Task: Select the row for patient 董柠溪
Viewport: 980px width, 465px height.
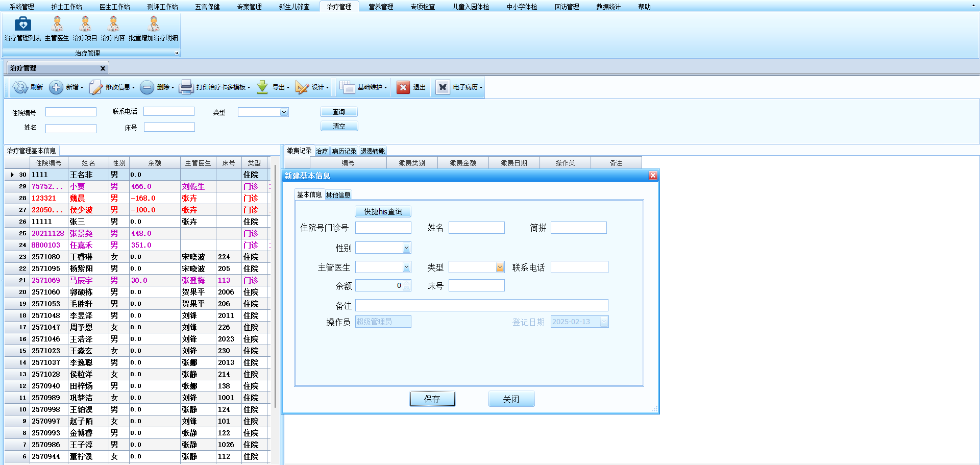Action: coord(138,456)
